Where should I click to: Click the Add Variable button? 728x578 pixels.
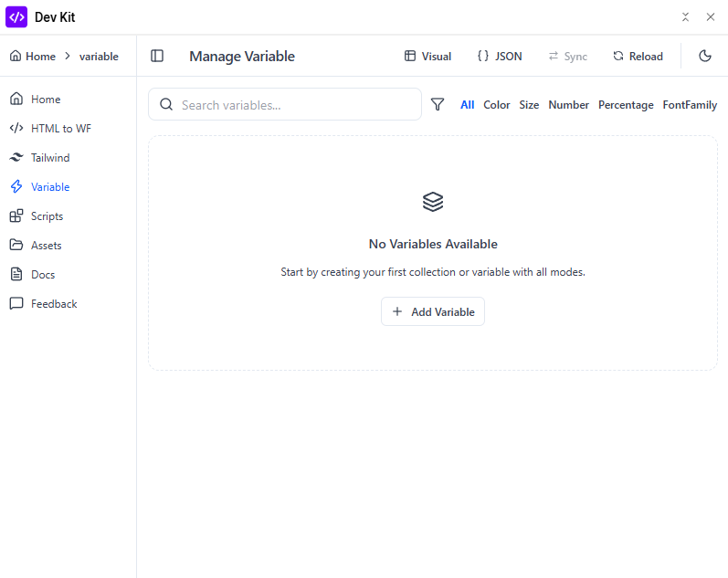pyautogui.click(x=433, y=311)
